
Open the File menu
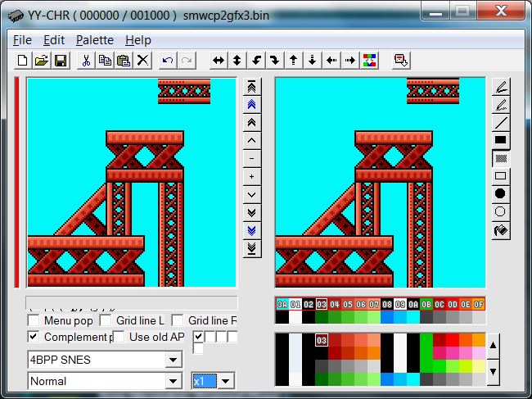(x=22, y=40)
